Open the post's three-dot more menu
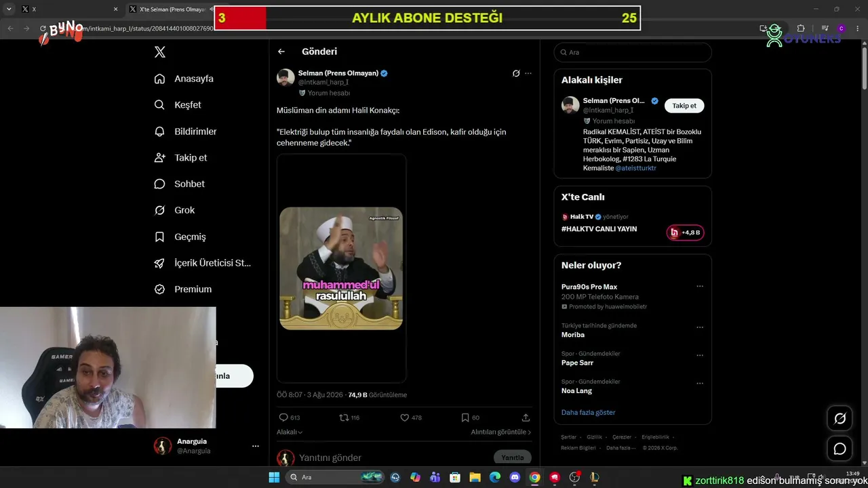The height and width of the screenshot is (488, 868). point(528,73)
